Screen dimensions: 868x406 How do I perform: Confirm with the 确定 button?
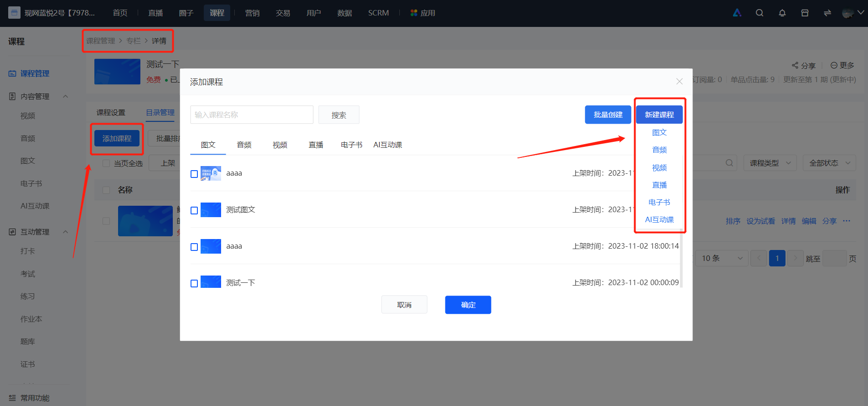point(468,305)
